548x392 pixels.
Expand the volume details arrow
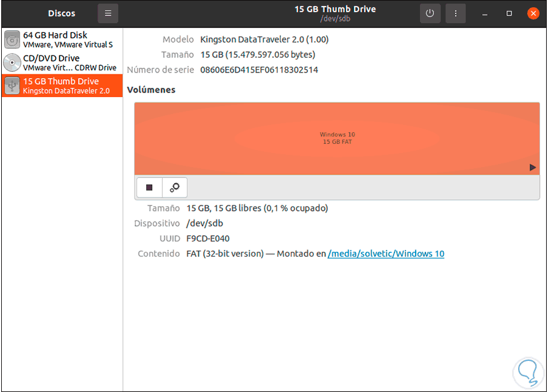pyautogui.click(x=532, y=167)
